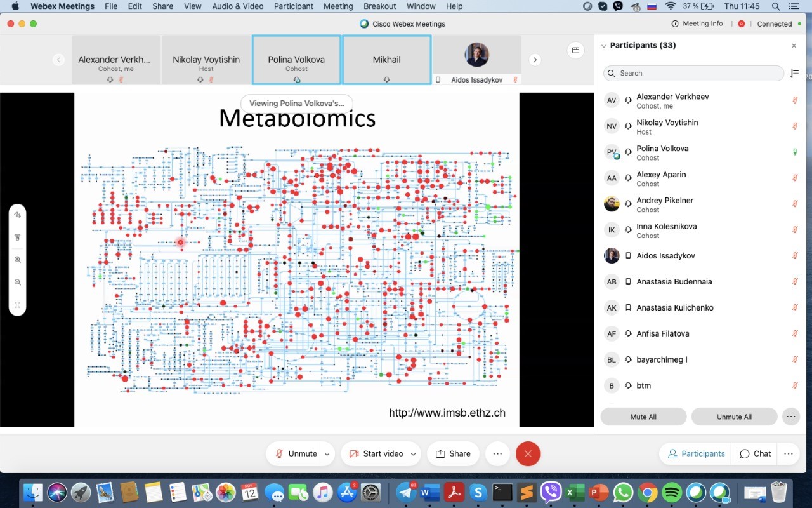Image resolution: width=812 pixels, height=508 pixels.
Task: Click the zoom in magnifier icon
Action: point(18,260)
